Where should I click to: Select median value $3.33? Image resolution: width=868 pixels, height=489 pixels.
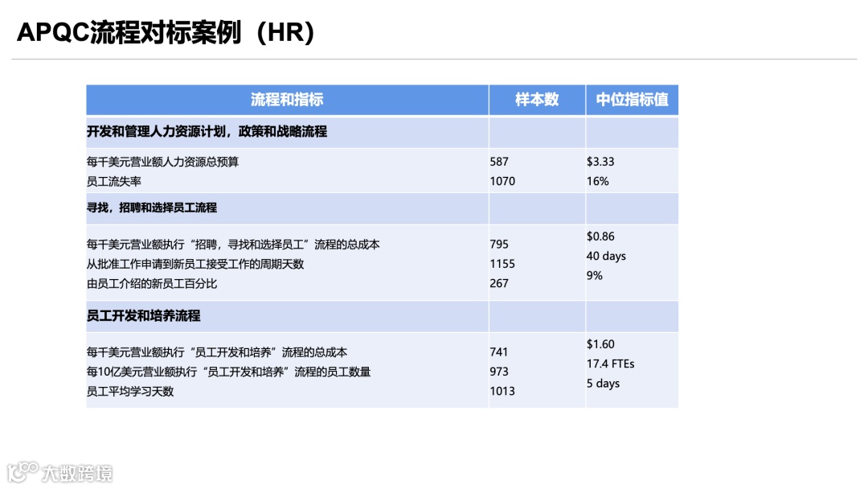(x=600, y=162)
